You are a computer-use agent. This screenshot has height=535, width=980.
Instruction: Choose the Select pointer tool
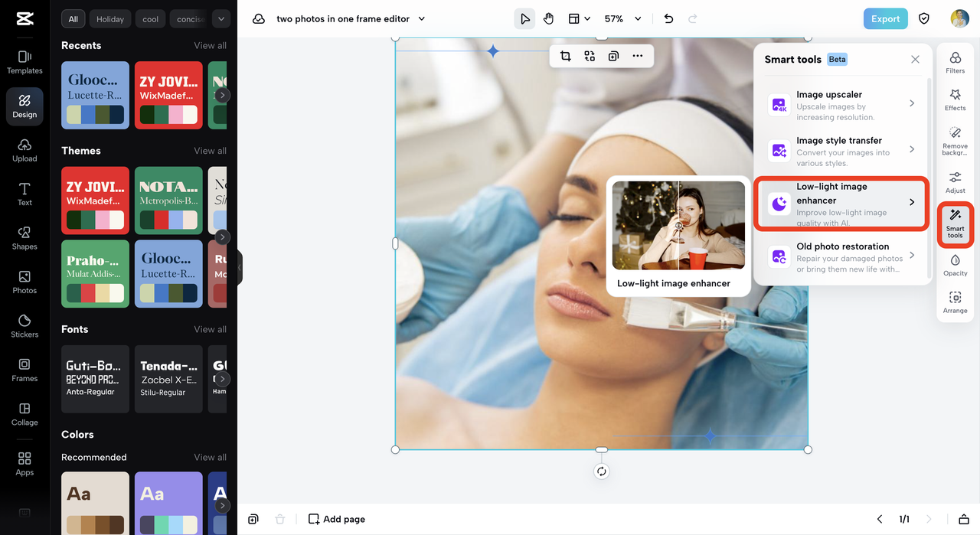click(524, 18)
